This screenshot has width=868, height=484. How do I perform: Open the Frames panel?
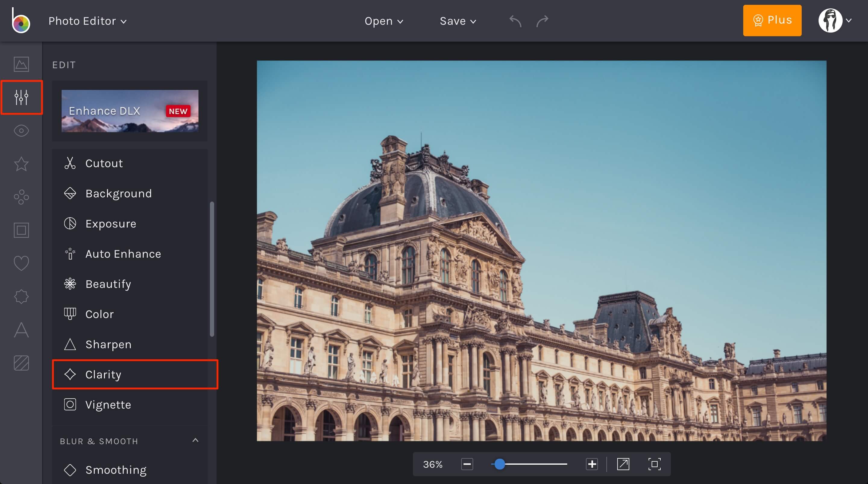pyautogui.click(x=21, y=230)
